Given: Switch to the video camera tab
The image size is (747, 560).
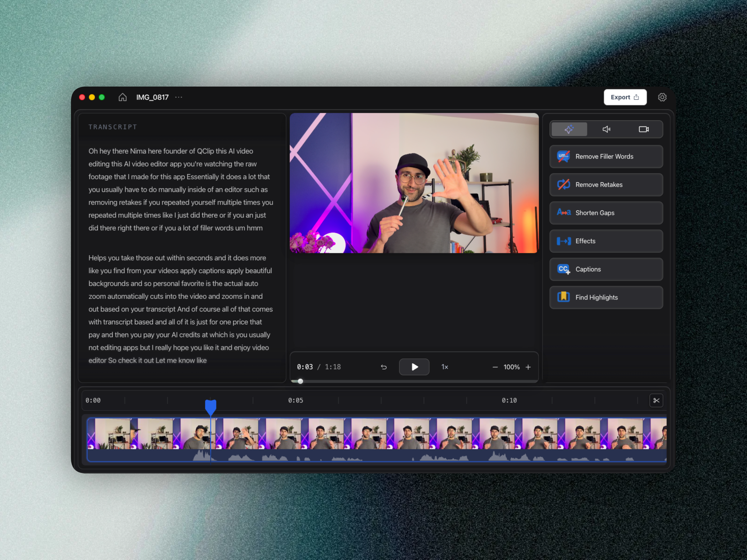Looking at the screenshot, I should [x=644, y=129].
